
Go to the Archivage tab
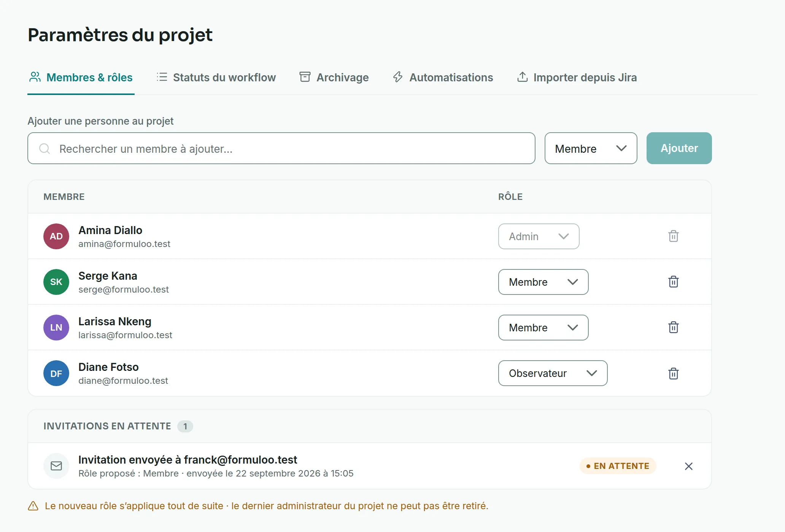334,78
